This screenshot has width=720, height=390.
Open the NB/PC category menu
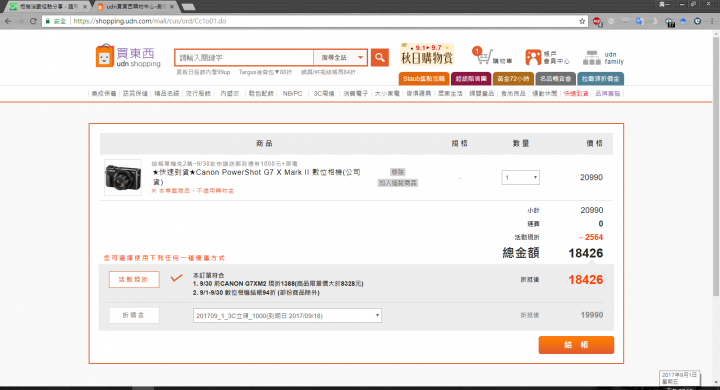292,93
